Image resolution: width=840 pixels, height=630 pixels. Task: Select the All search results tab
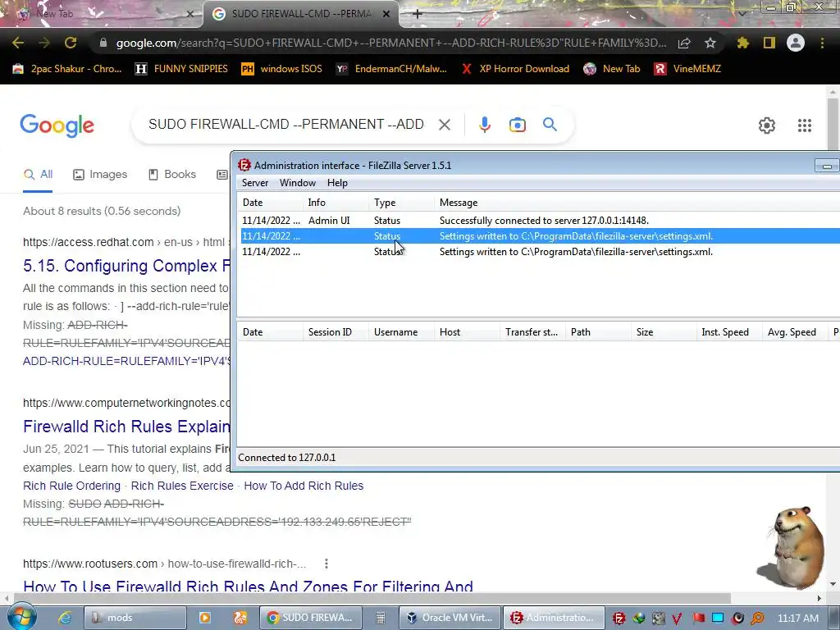pos(38,174)
